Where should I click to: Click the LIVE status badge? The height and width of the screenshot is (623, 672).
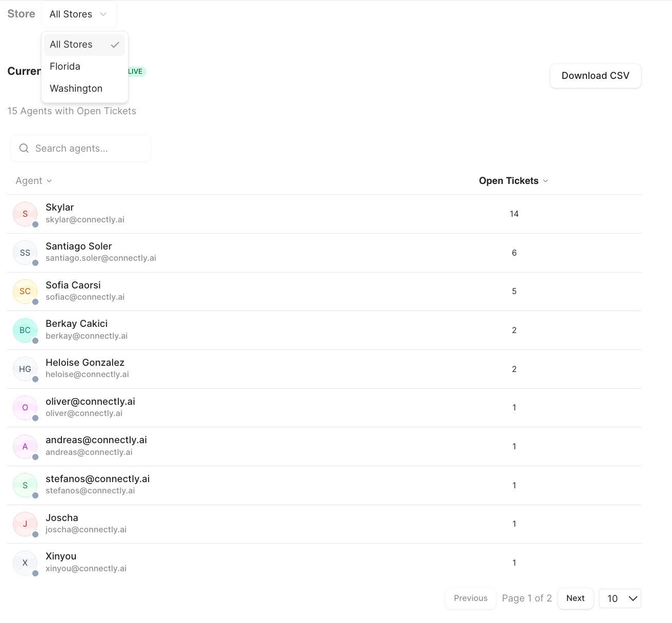point(136,72)
